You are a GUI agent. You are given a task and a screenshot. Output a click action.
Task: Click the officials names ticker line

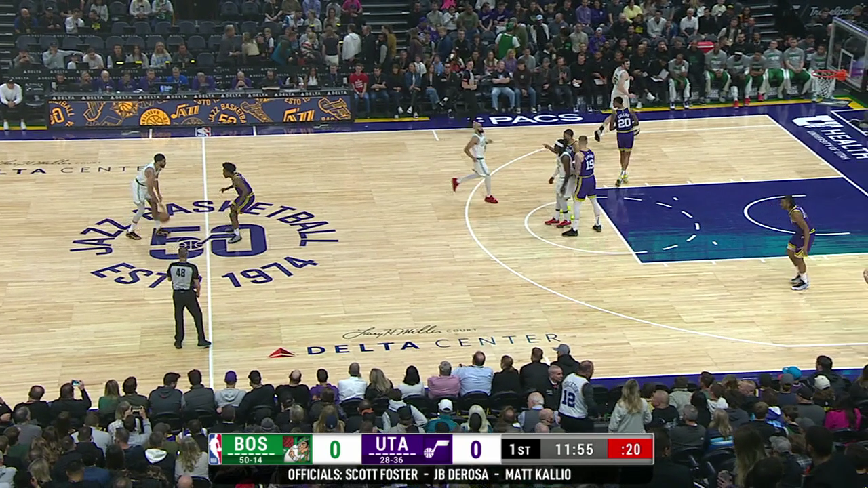point(429,474)
